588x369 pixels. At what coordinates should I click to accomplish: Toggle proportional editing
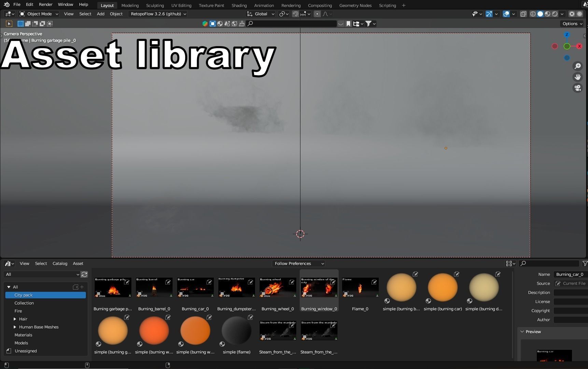(317, 14)
